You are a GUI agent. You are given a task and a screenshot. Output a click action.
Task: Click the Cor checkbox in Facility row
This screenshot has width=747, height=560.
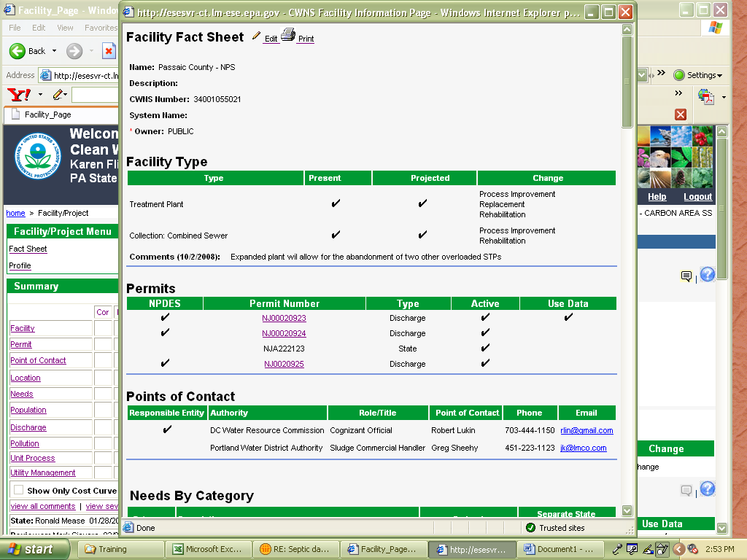point(103,328)
